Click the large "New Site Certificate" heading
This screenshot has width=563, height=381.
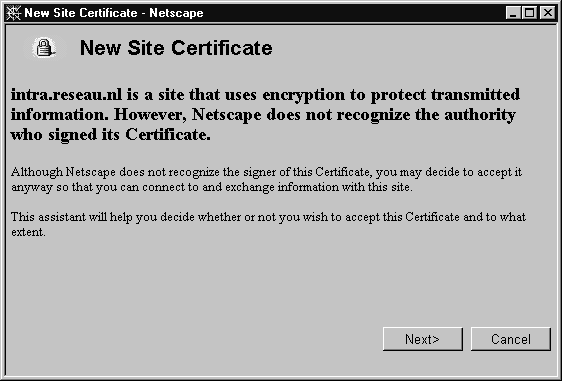coord(176,48)
